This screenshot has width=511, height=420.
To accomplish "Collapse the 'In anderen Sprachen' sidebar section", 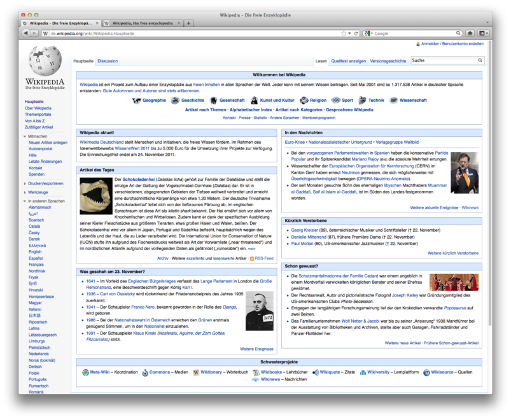I will (x=24, y=201).
